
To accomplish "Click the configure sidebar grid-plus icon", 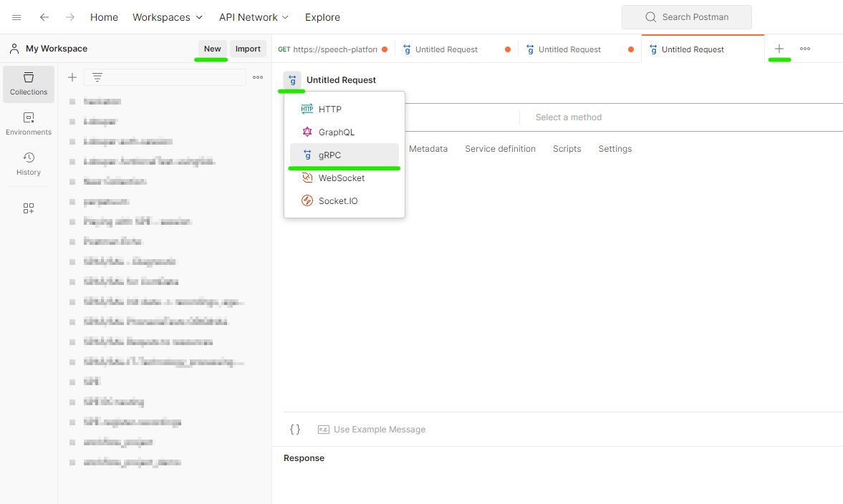I will (29, 208).
